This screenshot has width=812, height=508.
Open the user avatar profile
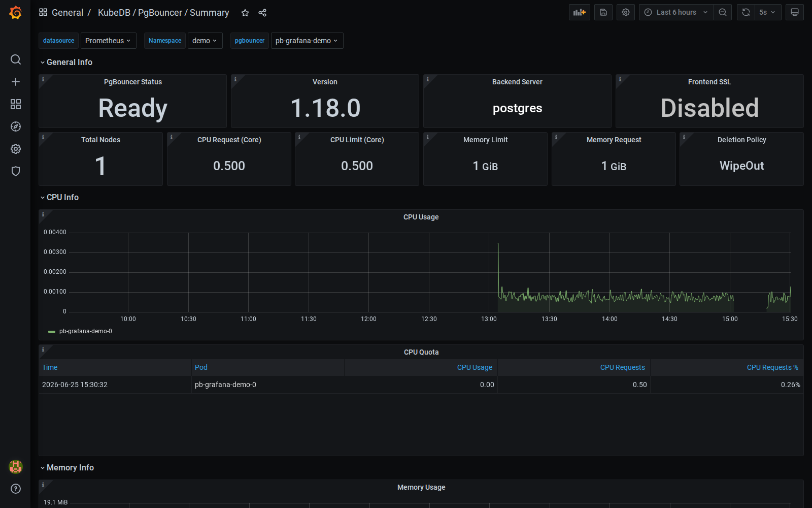pyautogui.click(x=16, y=466)
